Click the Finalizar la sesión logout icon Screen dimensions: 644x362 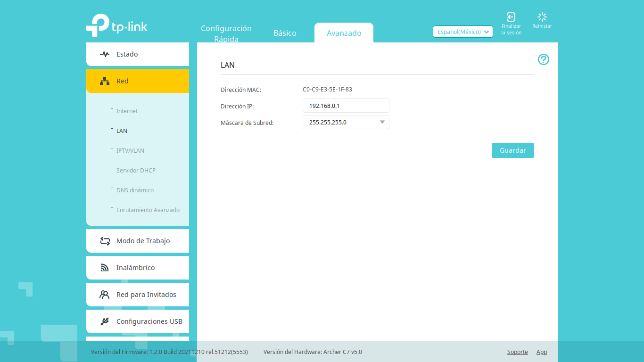tap(511, 17)
